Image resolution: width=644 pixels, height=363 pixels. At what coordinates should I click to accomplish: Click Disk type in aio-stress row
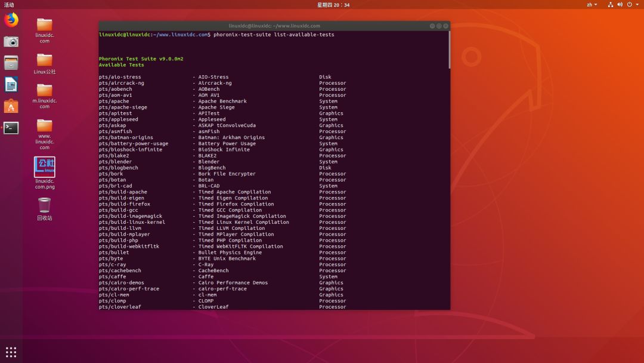(325, 77)
